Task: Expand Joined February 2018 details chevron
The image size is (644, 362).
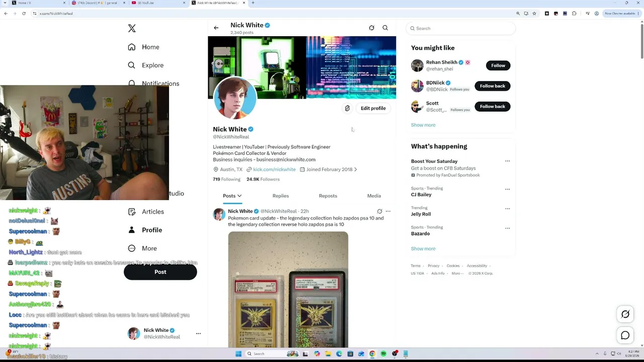Action: tap(355, 169)
